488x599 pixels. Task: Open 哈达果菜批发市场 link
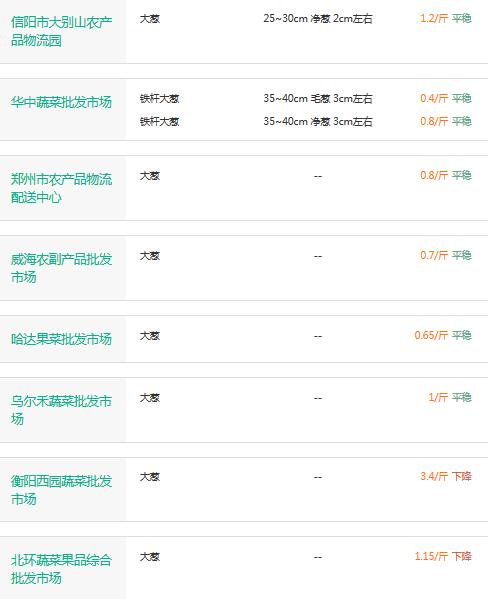[x=61, y=339]
